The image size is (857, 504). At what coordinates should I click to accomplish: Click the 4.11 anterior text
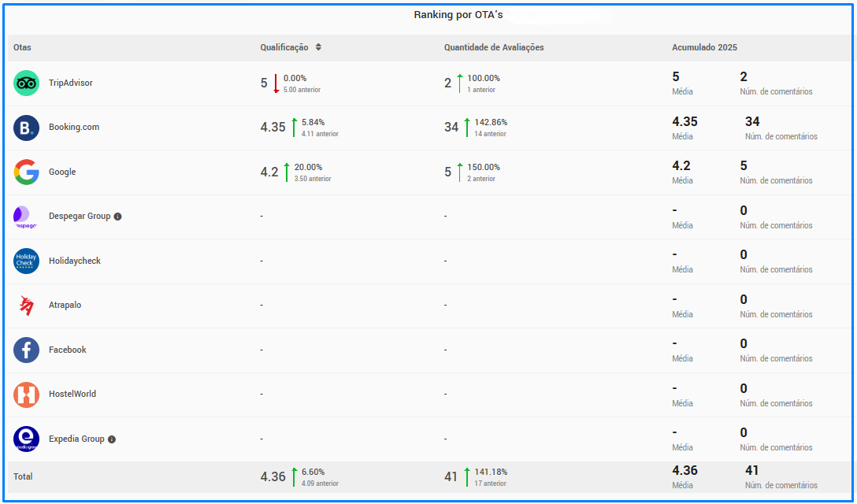[x=320, y=134]
